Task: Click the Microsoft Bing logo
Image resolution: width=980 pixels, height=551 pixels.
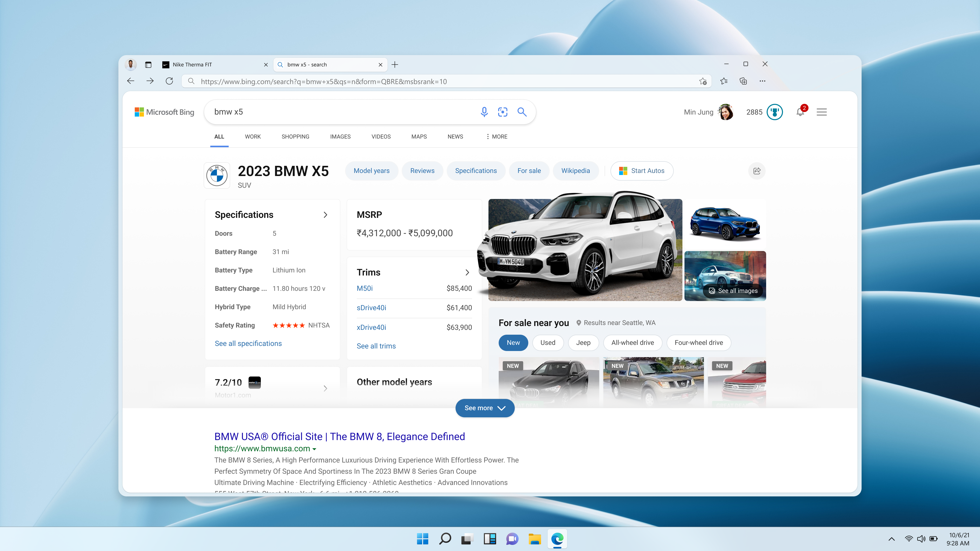Action: pos(164,112)
